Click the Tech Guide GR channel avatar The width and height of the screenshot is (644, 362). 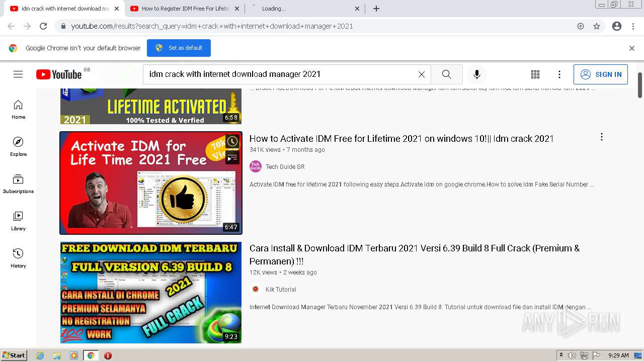256,166
